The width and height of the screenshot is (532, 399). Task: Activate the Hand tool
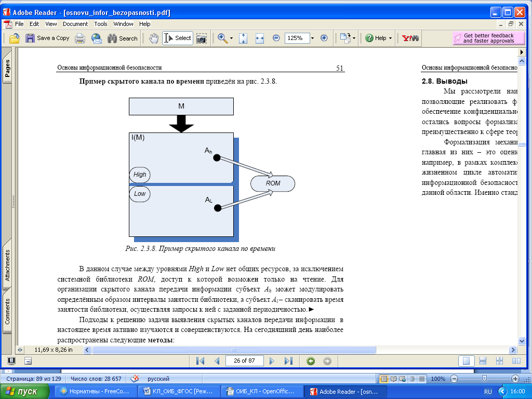click(154, 38)
